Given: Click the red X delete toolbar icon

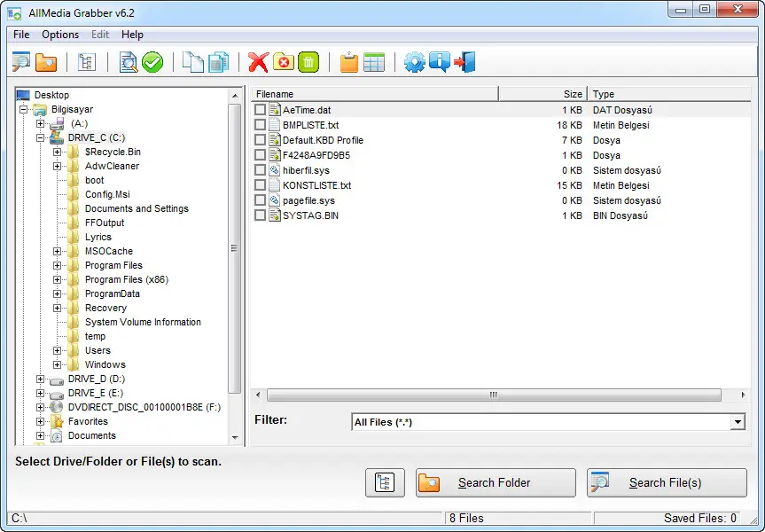Looking at the screenshot, I should tap(258, 62).
